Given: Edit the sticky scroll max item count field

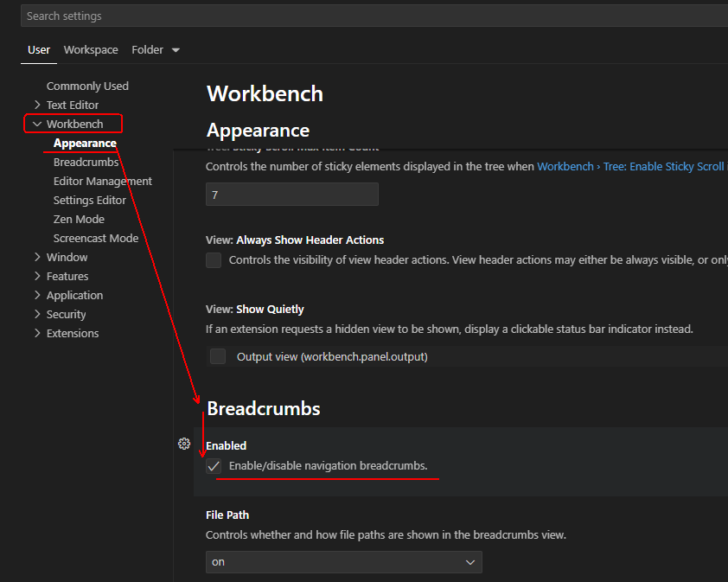Looking at the screenshot, I should pos(292,195).
